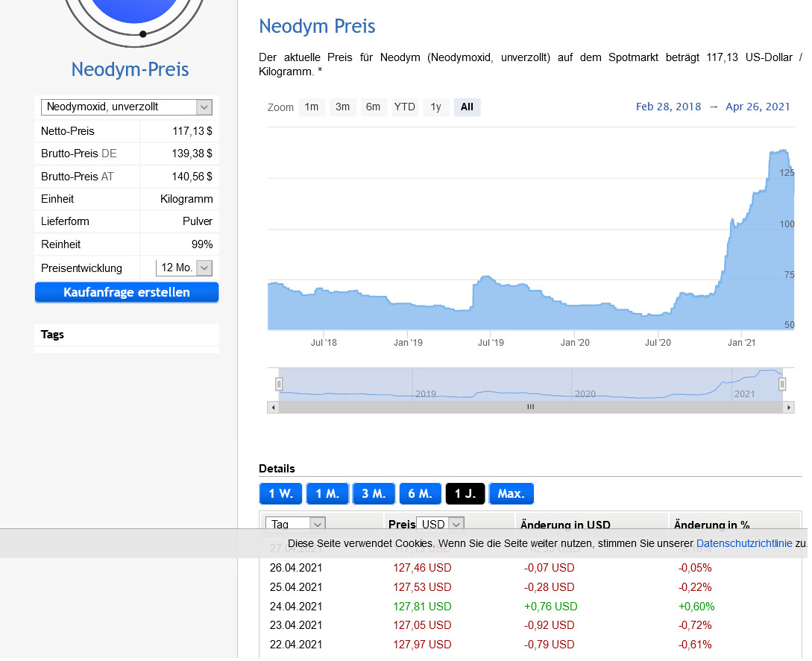Click the green price 127,81 USD
The image size is (812, 661).
(x=422, y=607)
